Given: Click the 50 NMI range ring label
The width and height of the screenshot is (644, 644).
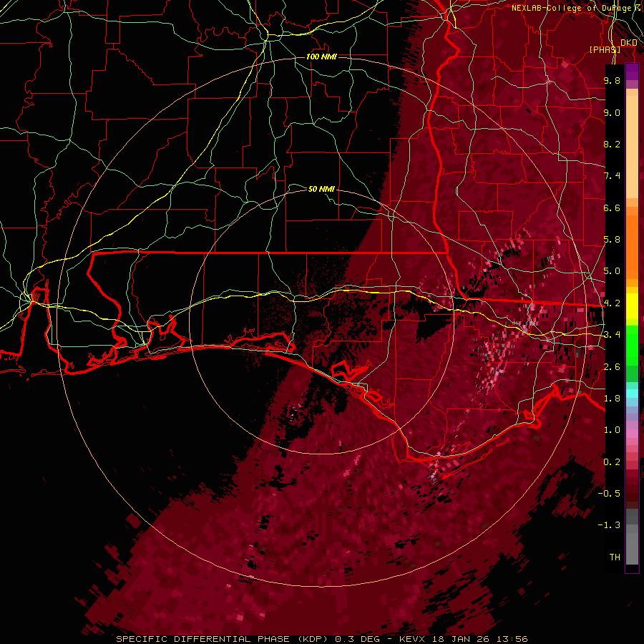Looking at the screenshot, I should pyautogui.click(x=321, y=189).
